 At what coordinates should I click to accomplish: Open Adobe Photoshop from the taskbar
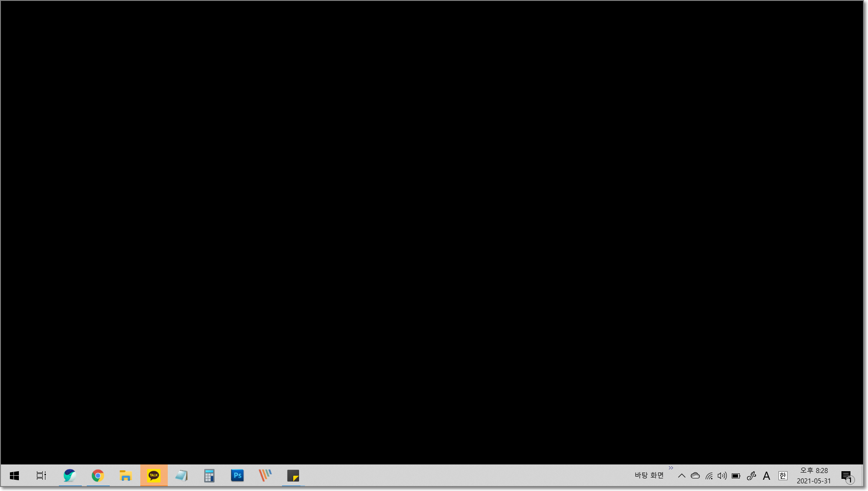pos(237,476)
